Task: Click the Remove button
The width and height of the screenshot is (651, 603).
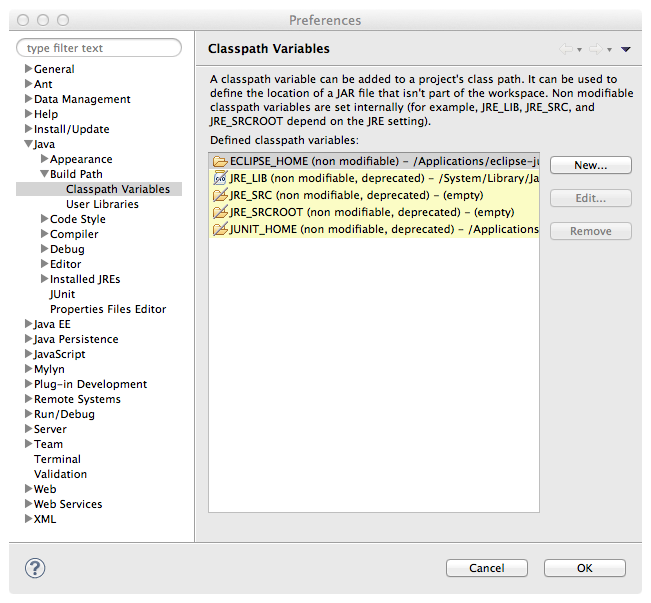Action: tap(591, 231)
